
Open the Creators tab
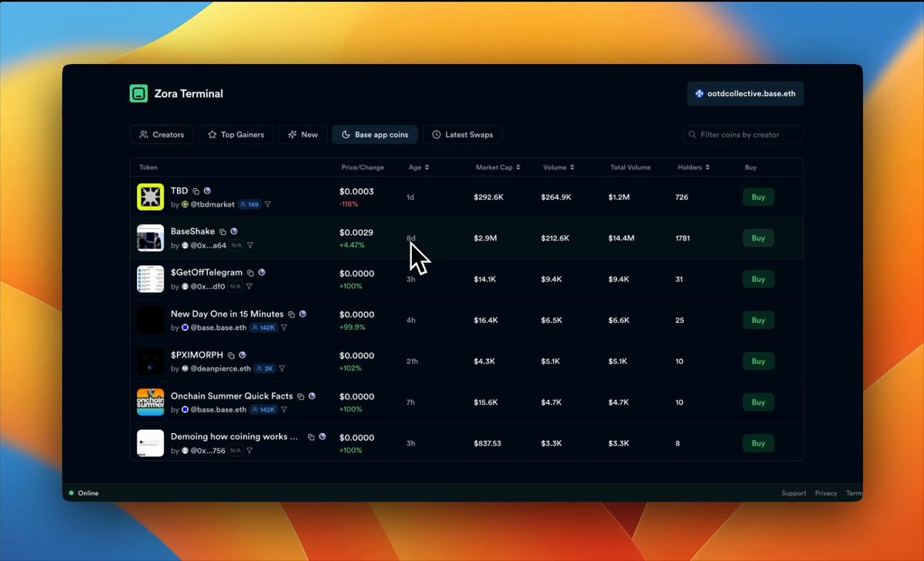coord(162,135)
